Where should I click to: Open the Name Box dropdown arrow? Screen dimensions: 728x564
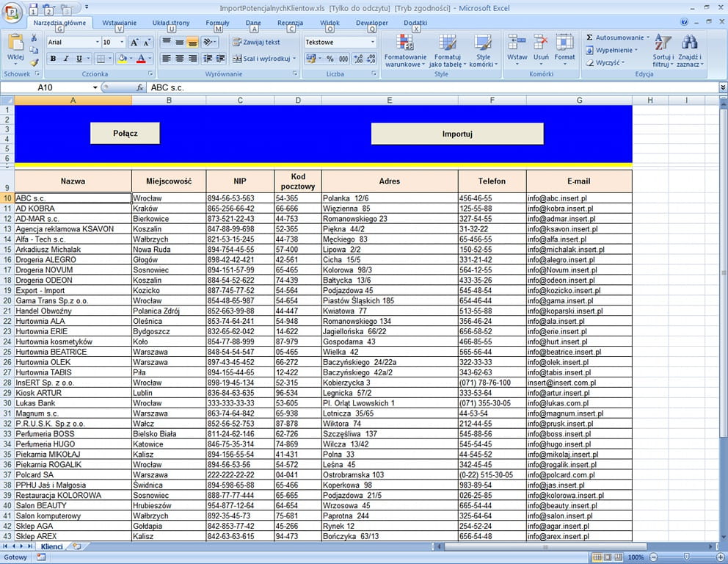tap(95, 87)
